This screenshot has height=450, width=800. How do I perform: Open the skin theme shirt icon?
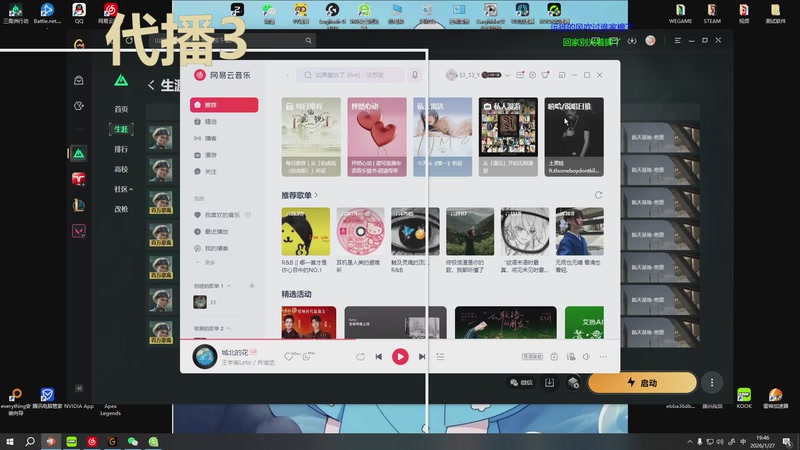pyautogui.click(x=545, y=75)
